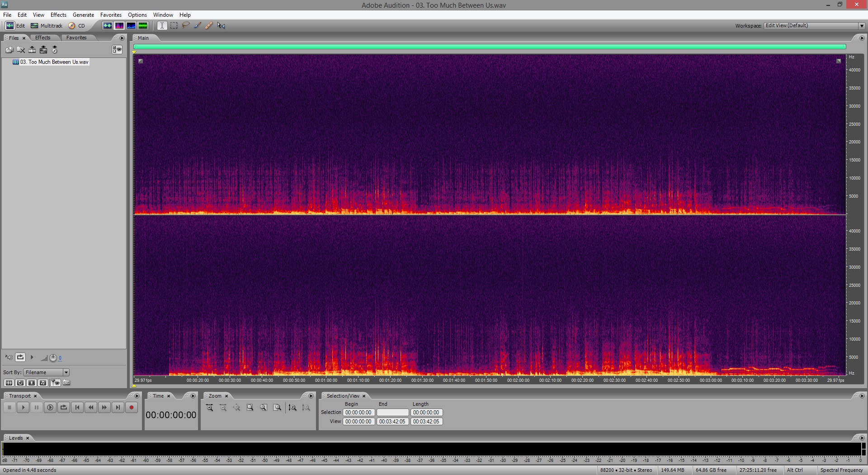Screen dimensions: 868x475
Task: Click Insert Into CD List icon
Action: tap(54, 50)
